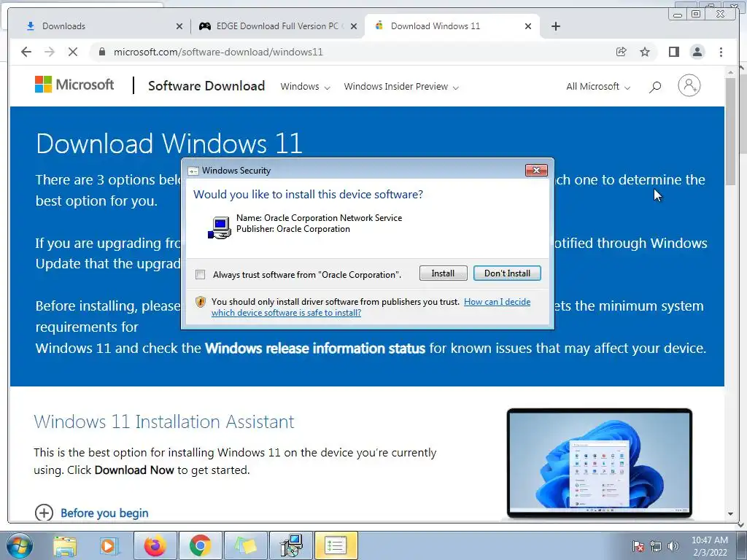Viewport: 747px width, 560px height.
Task: Click the address bar URL field
Action: (352, 52)
